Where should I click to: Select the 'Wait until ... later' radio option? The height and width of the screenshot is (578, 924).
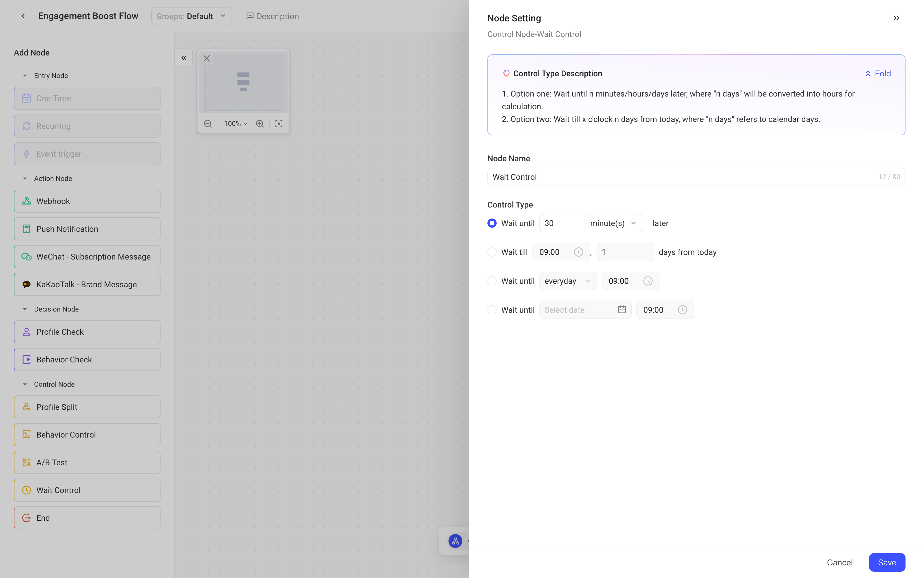coord(492,223)
